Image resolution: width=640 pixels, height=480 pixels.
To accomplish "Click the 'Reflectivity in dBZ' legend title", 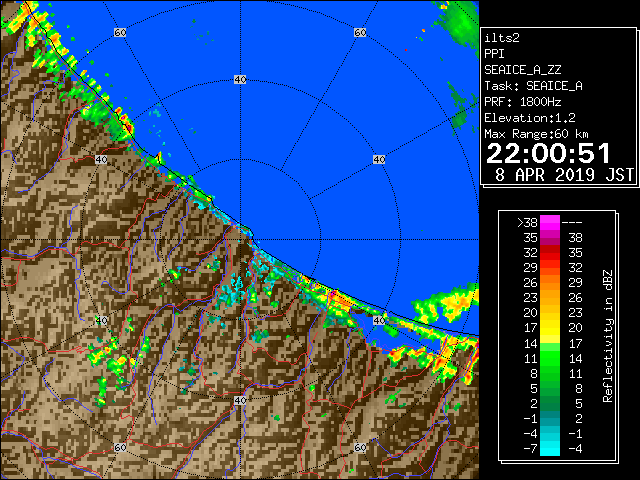I will pos(607,336).
